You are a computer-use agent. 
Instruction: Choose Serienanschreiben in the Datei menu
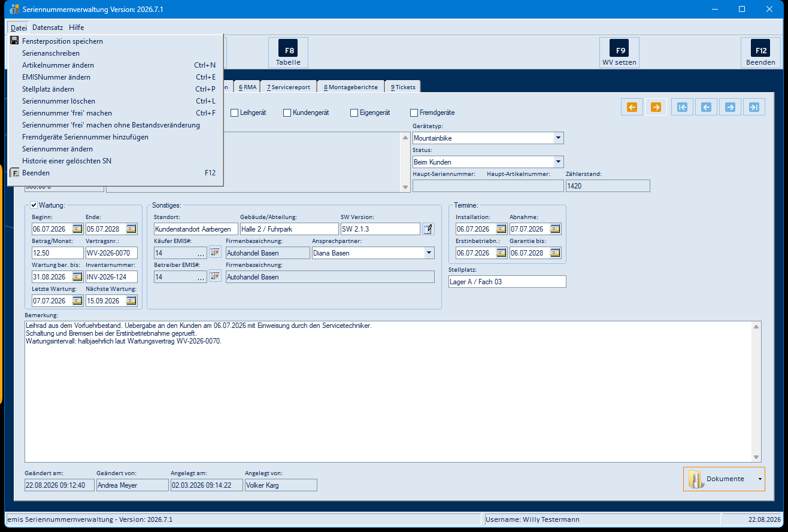116,53
